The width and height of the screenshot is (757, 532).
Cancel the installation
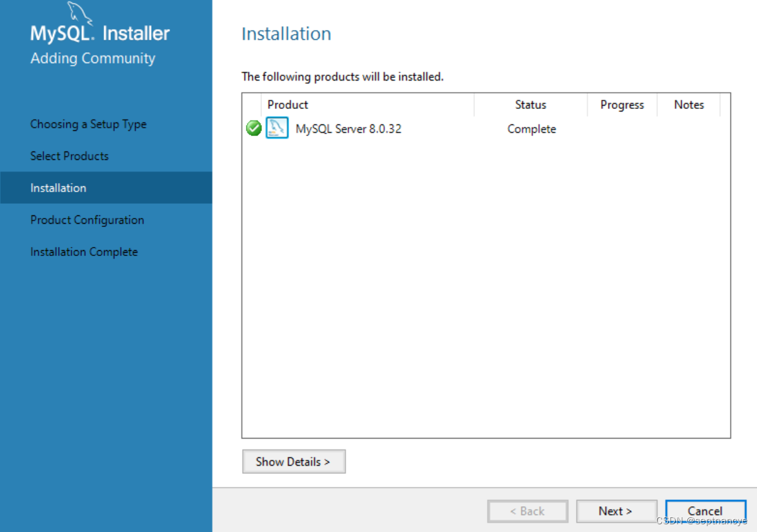coord(705,511)
